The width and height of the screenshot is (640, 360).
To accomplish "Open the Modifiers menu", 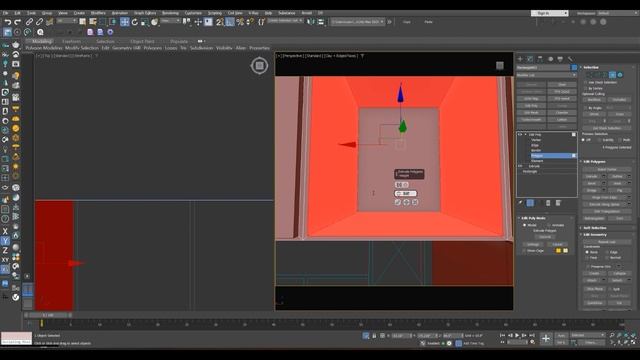I will click(98, 13).
